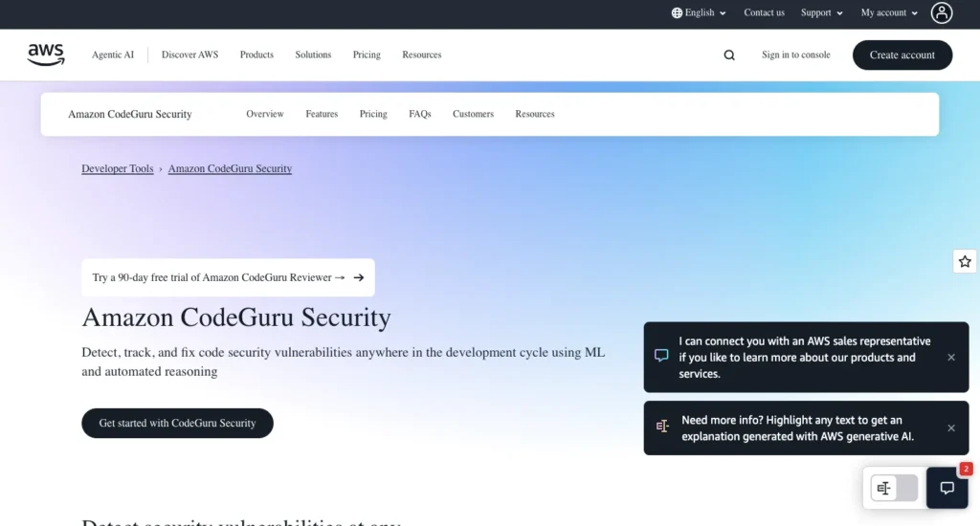Image resolution: width=980 pixels, height=526 pixels.
Task: Click the 90-day free trial banner text
Action: tap(218, 277)
